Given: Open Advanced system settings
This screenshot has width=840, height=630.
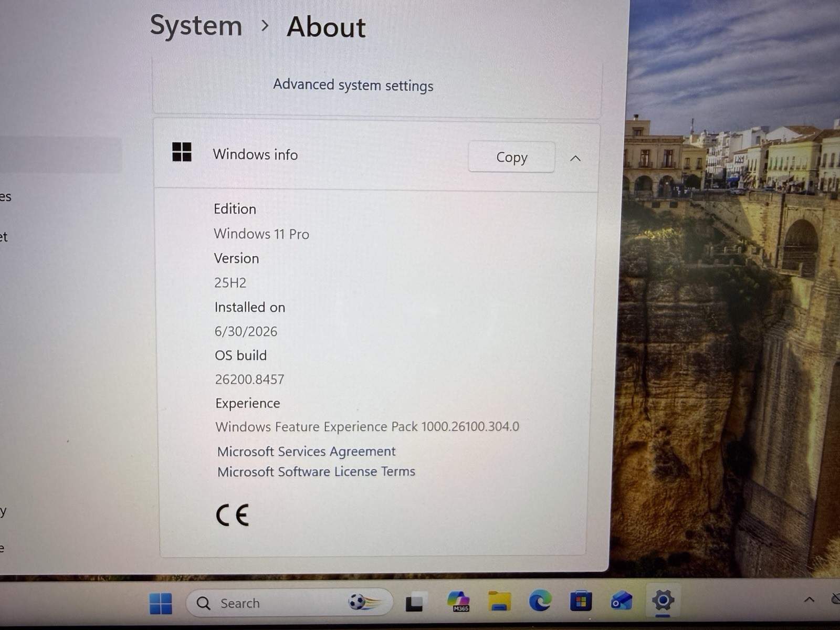Looking at the screenshot, I should click(x=353, y=85).
